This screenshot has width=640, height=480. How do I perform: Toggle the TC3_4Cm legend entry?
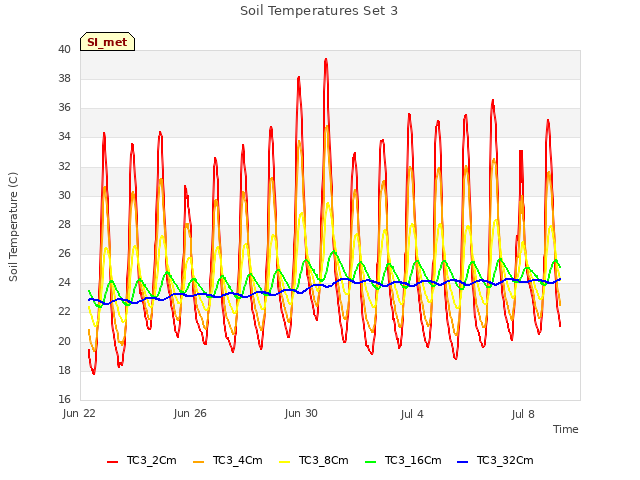[x=228, y=461]
